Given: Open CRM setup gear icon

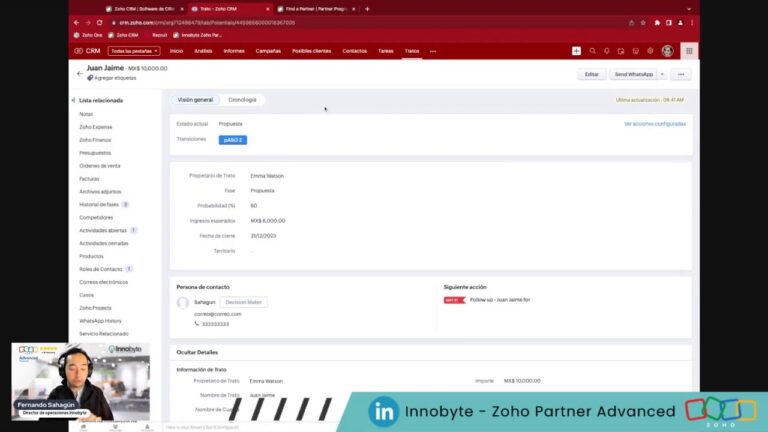Looking at the screenshot, I should coord(650,51).
